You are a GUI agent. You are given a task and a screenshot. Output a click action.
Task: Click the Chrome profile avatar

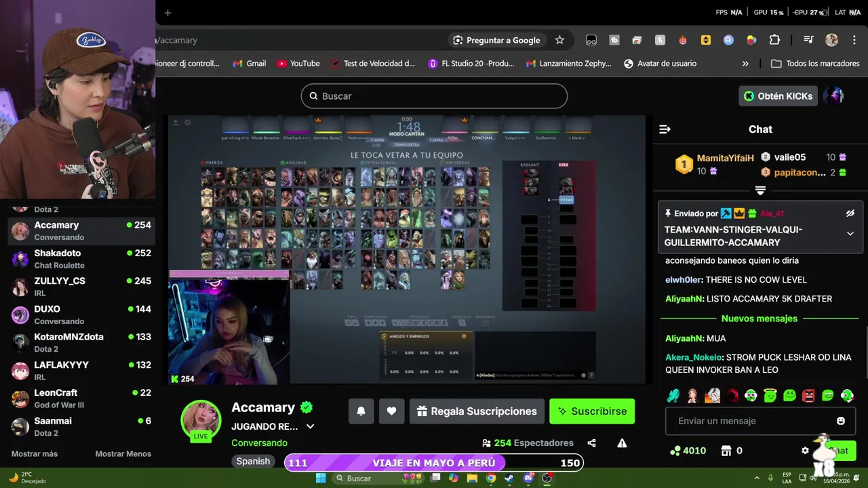click(x=831, y=40)
